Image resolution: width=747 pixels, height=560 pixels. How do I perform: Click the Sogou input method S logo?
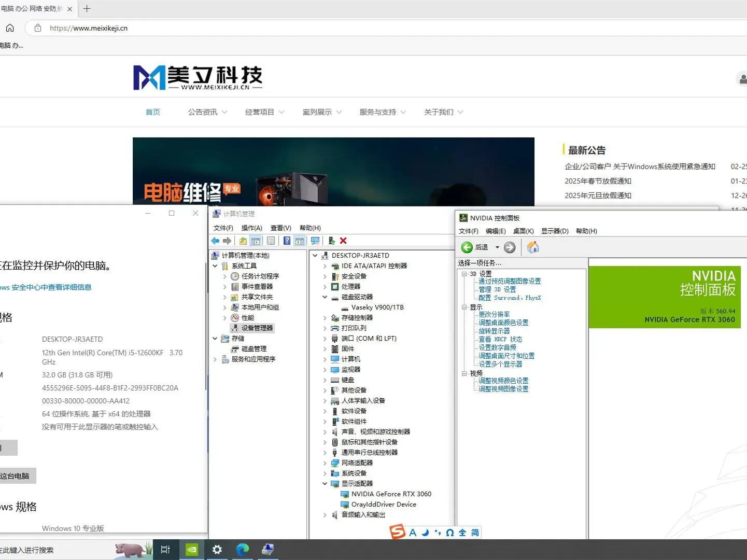point(397,532)
